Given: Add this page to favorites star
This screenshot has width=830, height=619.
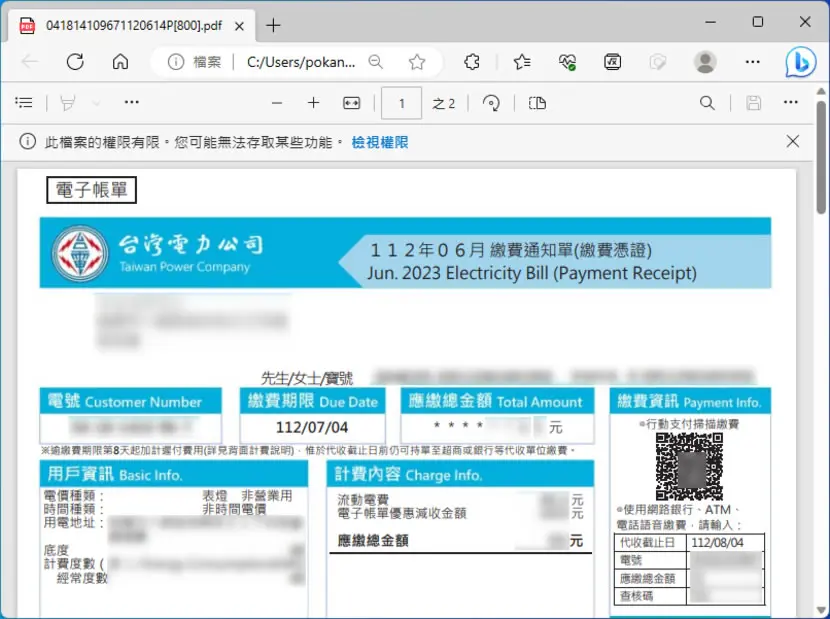Looking at the screenshot, I should (x=417, y=62).
